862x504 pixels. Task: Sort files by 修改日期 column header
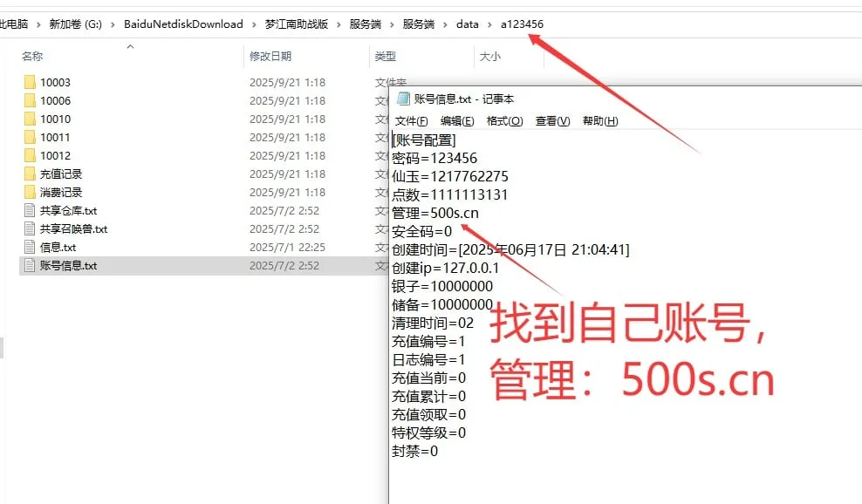click(x=270, y=56)
